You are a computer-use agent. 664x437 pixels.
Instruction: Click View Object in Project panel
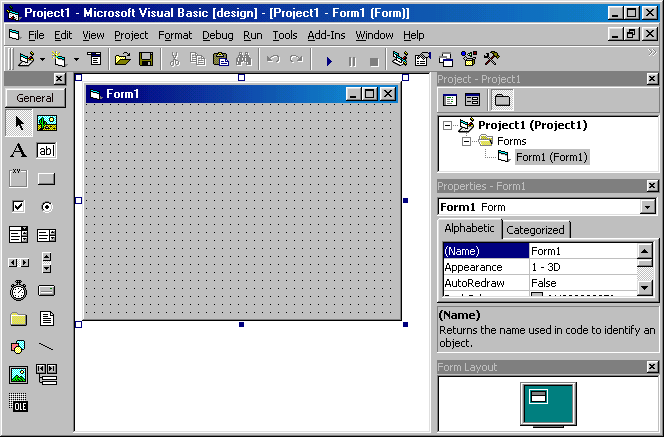[x=472, y=100]
